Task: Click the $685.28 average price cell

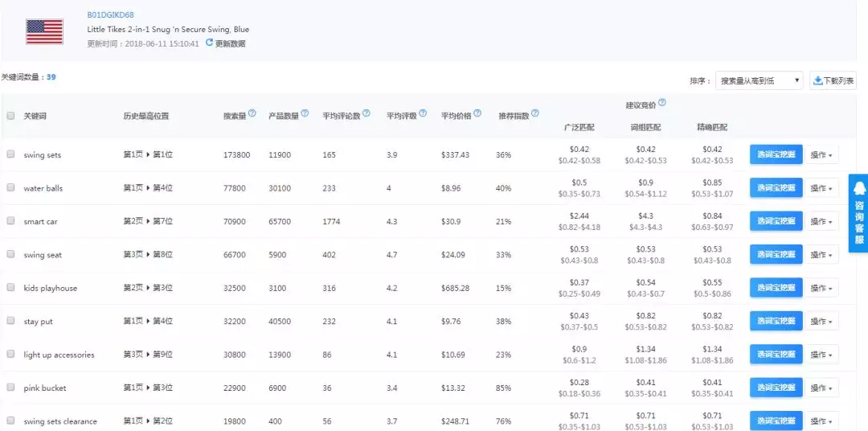Action: tap(455, 288)
